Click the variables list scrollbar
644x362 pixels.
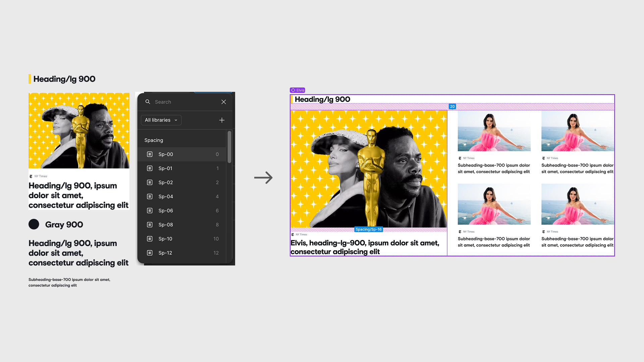[229, 147]
